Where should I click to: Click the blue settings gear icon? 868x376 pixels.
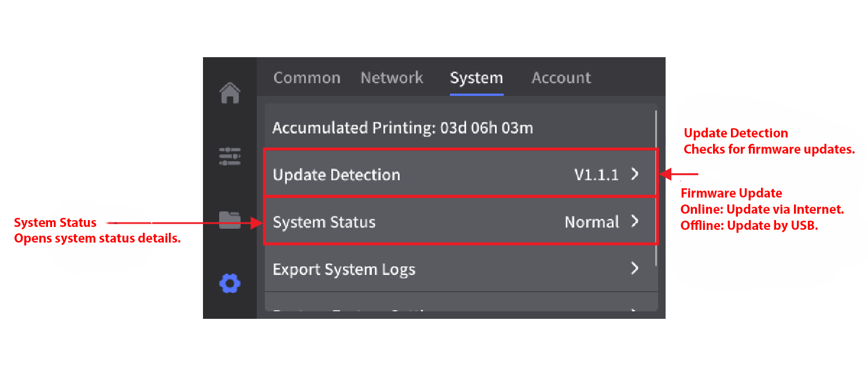pyautogui.click(x=230, y=283)
